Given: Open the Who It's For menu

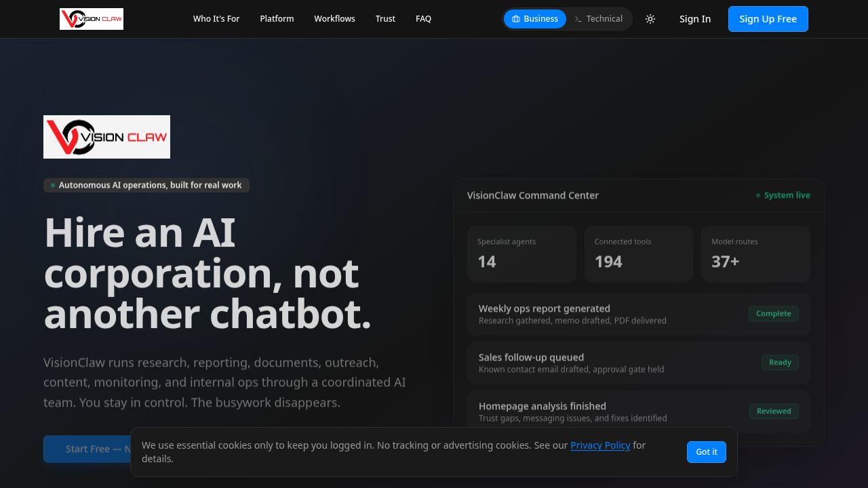Looking at the screenshot, I should pyautogui.click(x=216, y=19).
